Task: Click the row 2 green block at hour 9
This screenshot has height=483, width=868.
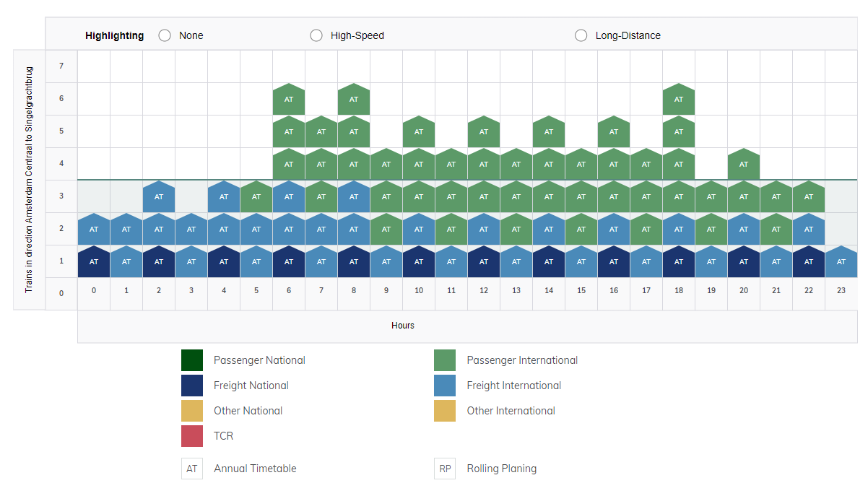Action: point(386,230)
